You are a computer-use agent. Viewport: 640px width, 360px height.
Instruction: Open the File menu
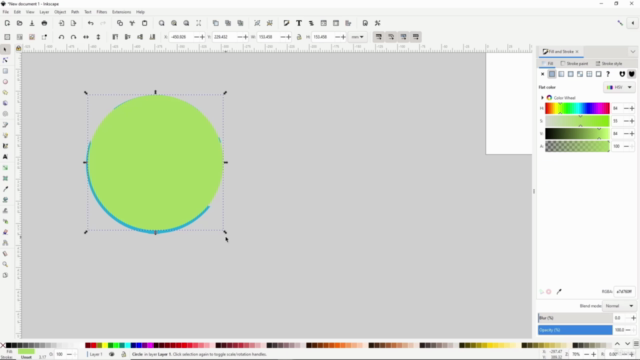click(x=6, y=12)
